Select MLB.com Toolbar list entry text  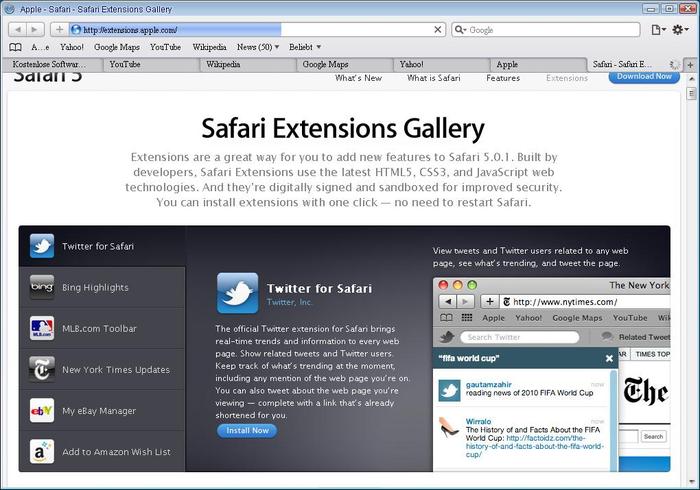(99, 328)
